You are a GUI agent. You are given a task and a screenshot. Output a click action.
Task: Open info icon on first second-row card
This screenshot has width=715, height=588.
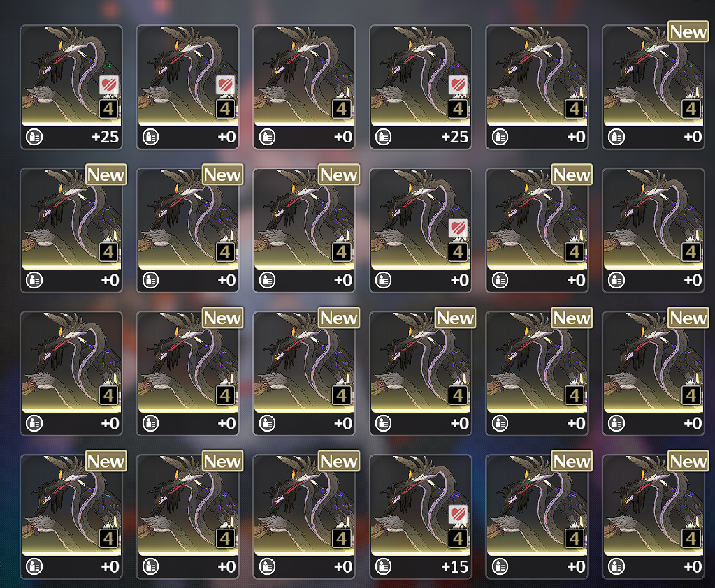[x=34, y=280]
